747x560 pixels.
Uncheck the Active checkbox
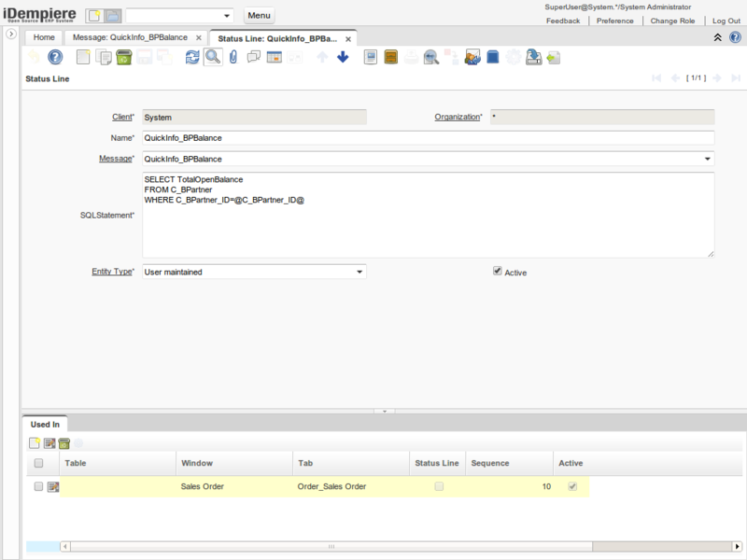(498, 272)
